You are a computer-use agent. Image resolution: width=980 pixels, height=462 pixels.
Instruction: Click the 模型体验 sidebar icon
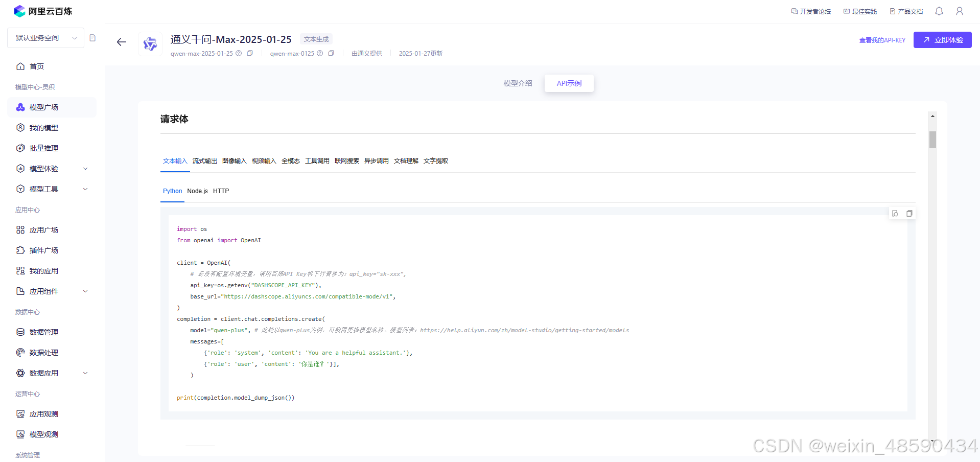20,169
